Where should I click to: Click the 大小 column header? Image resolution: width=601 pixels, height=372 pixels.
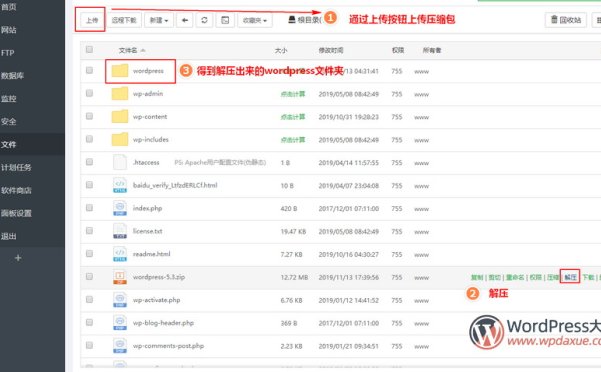[281, 50]
